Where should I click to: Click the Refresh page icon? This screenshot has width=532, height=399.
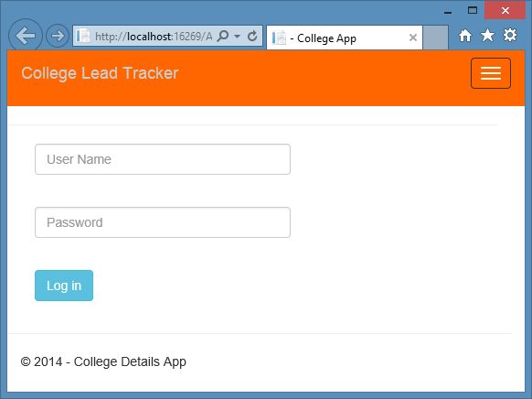click(252, 36)
